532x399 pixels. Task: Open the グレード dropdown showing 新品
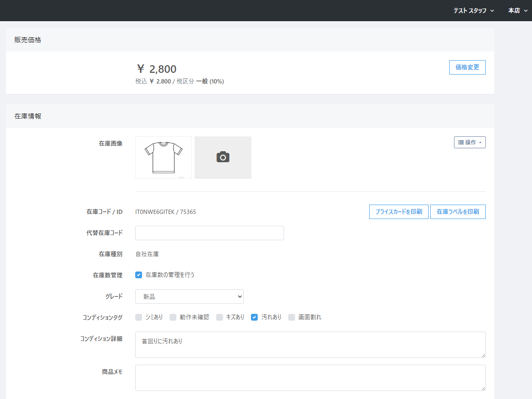189,297
